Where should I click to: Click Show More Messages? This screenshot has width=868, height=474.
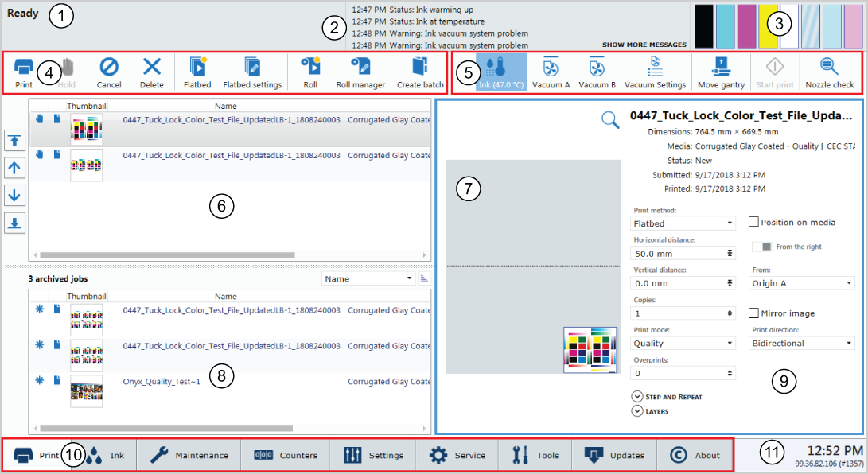[x=644, y=45]
